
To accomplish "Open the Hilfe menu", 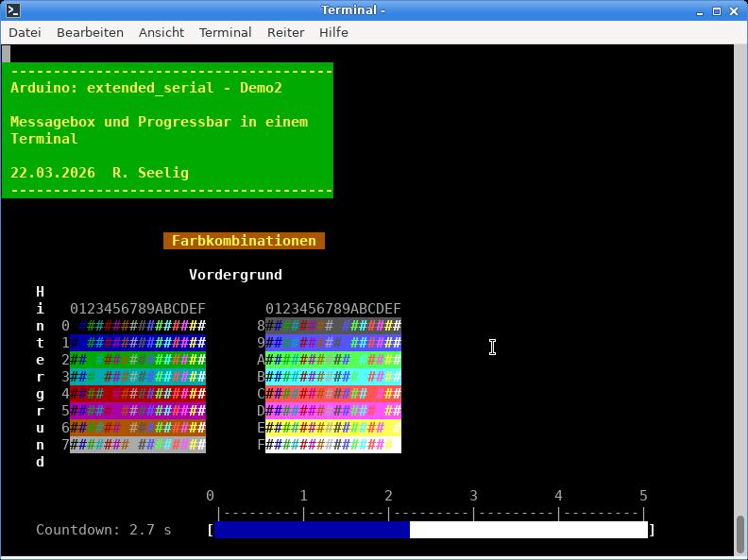I will click(333, 32).
